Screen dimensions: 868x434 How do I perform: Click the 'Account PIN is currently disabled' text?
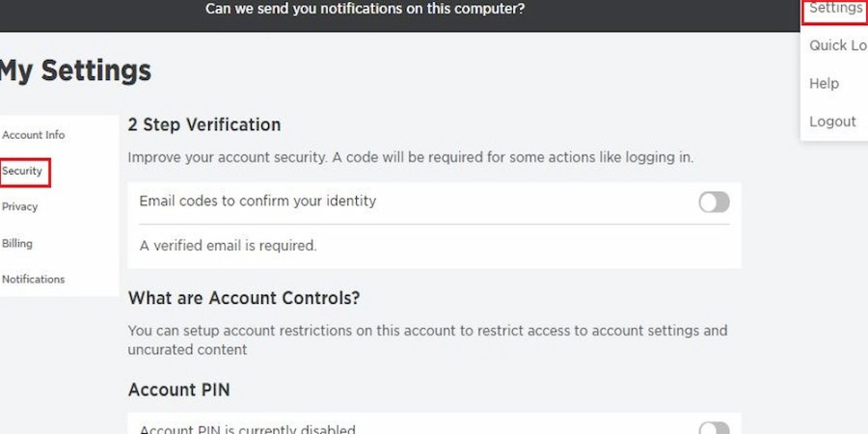tap(247, 429)
